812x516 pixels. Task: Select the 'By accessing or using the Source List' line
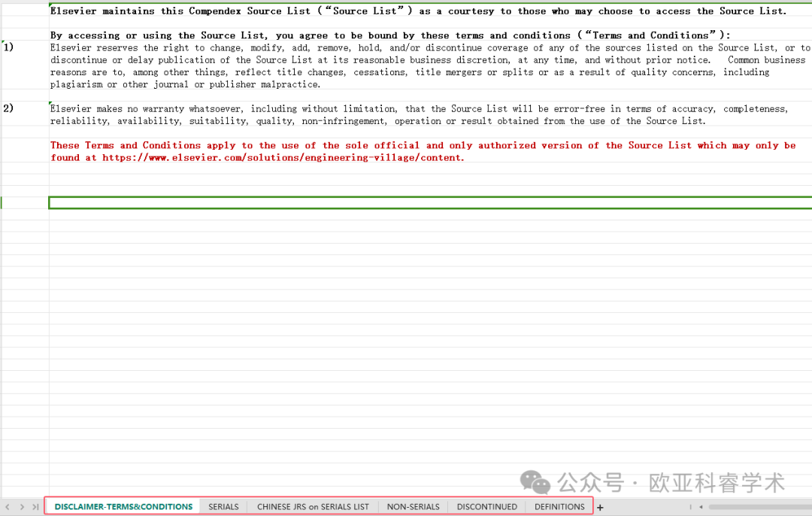coord(390,35)
